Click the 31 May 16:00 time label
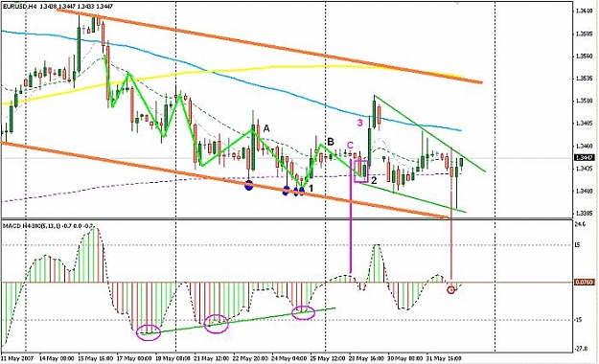599x364 pixels. click(444, 359)
